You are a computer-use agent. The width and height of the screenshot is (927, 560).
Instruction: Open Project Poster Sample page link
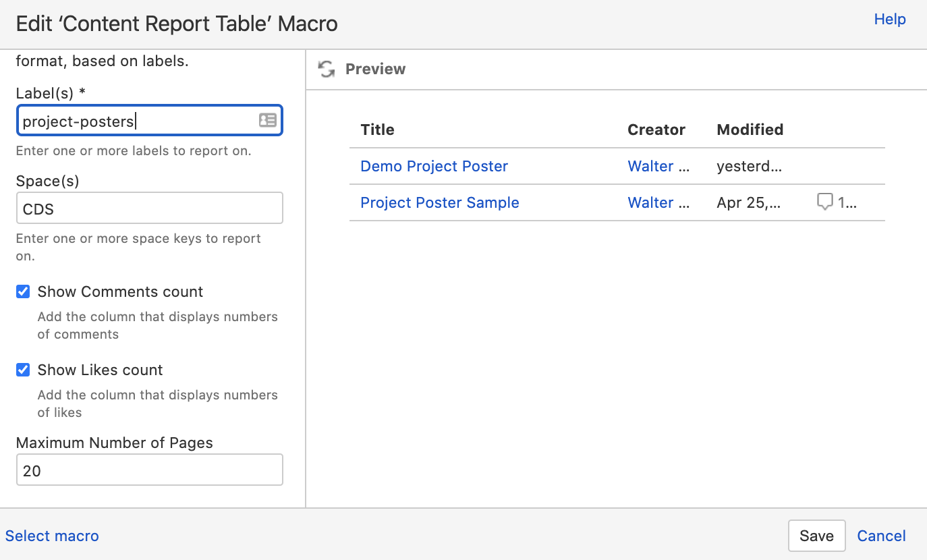coord(439,202)
